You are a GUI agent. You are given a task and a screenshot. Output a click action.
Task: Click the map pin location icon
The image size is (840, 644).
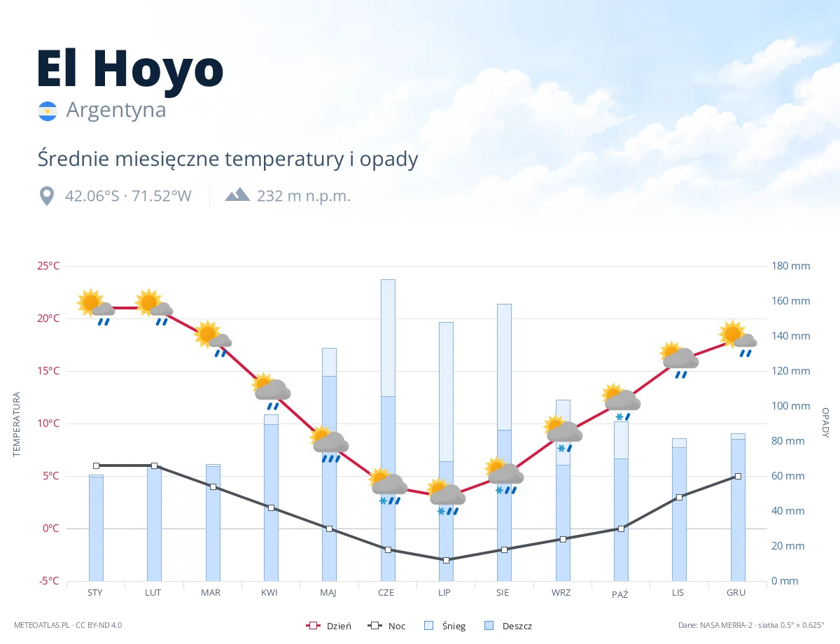[x=47, y=196]
